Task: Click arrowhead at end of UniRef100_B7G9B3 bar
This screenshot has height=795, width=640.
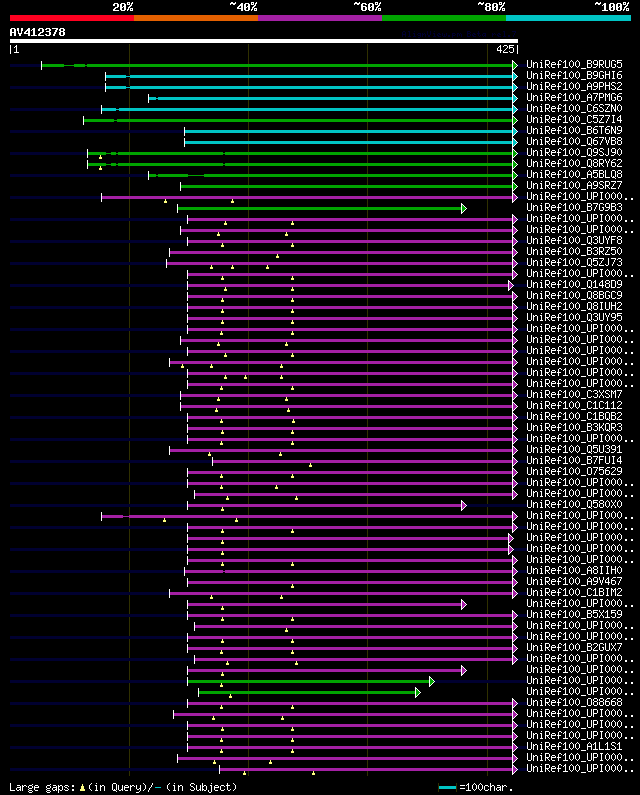Action: 464,208
